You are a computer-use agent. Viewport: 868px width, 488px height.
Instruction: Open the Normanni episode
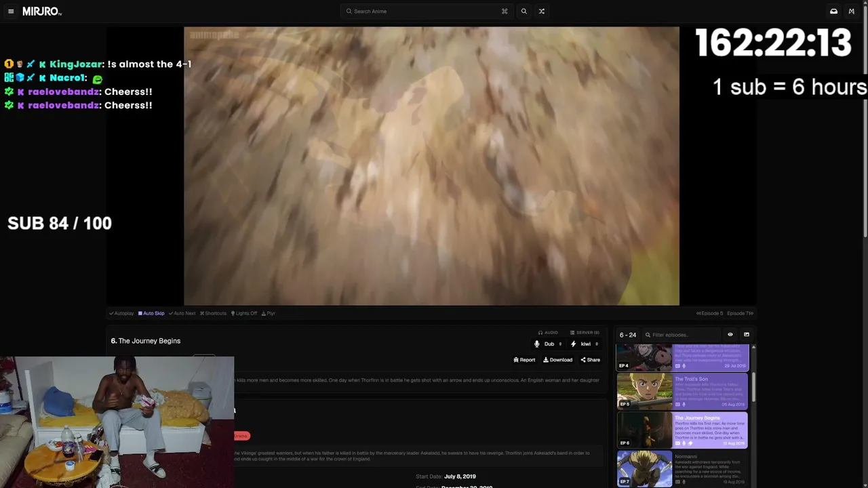[682, 469]
